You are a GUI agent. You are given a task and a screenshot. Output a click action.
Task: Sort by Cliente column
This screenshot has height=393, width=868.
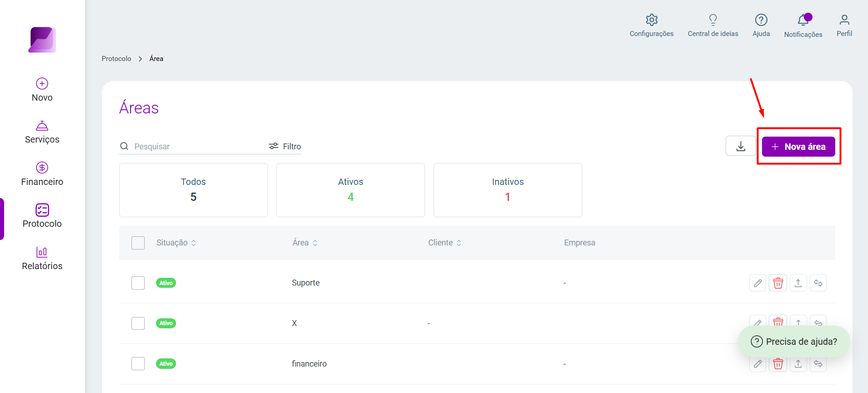tap(444, 243)
